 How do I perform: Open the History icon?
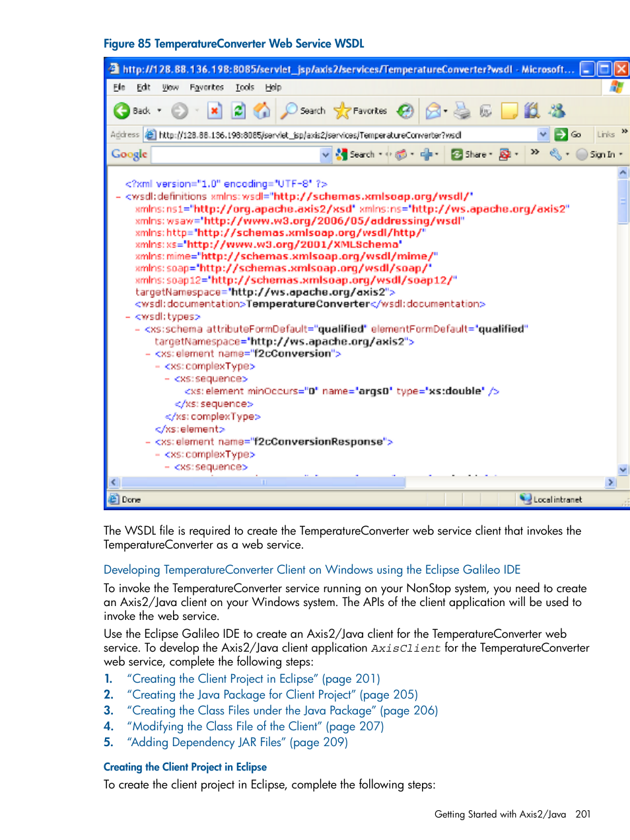click(405, 111)
